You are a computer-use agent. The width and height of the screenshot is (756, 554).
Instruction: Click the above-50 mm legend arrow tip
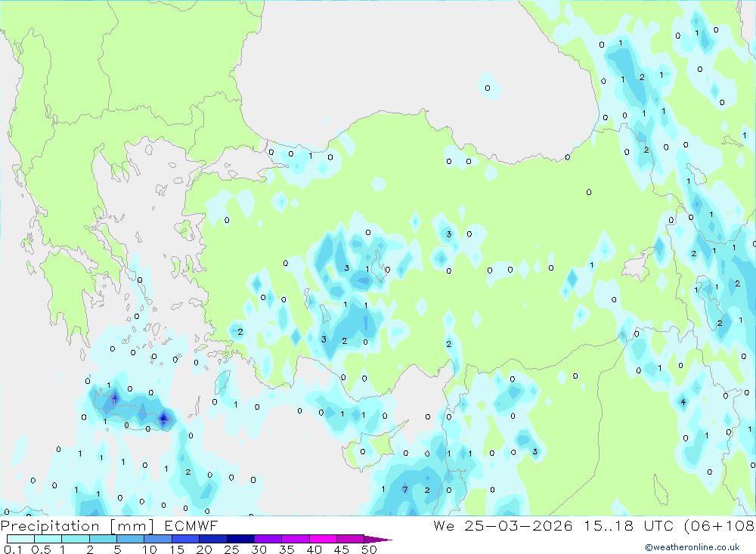point(379,540)
